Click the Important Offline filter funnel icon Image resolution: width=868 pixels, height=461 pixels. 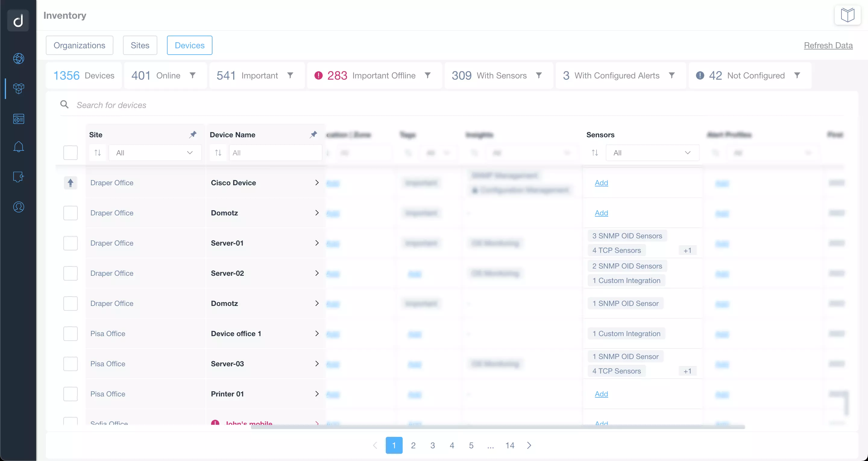pos(427,75)
